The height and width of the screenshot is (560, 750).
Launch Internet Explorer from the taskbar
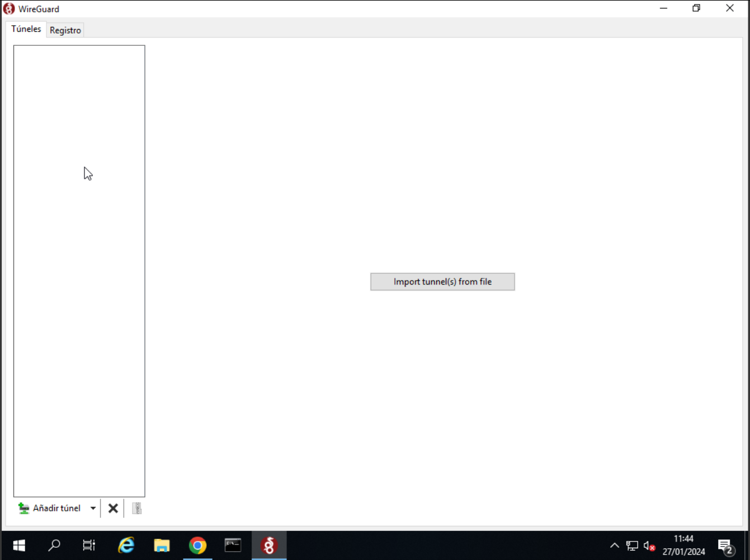[x=126, y=545]
